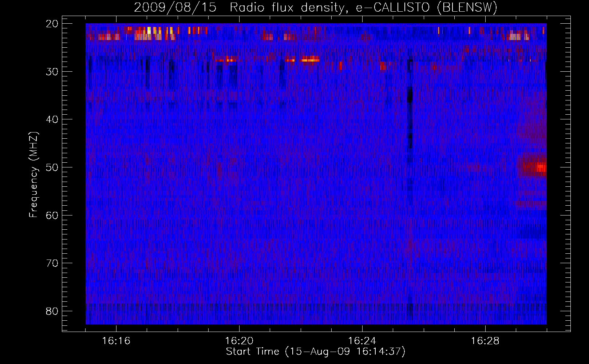Click the '16:20' time tick label
Viewport: 589px width, 364px height.
point(239,341)
